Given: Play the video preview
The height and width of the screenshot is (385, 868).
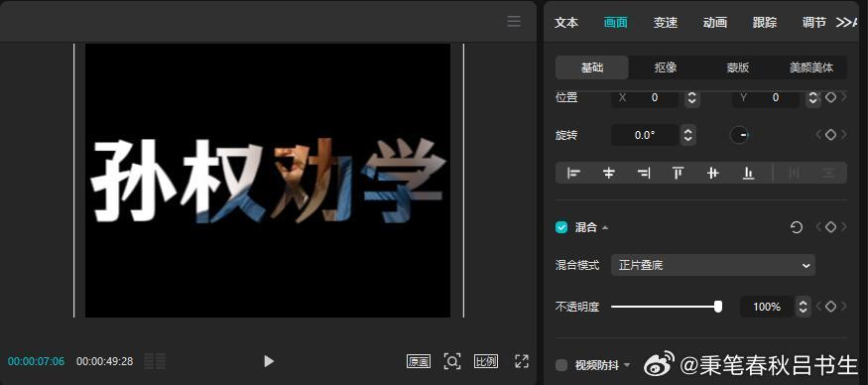Looking at the screenshot, I should (269, 362).
